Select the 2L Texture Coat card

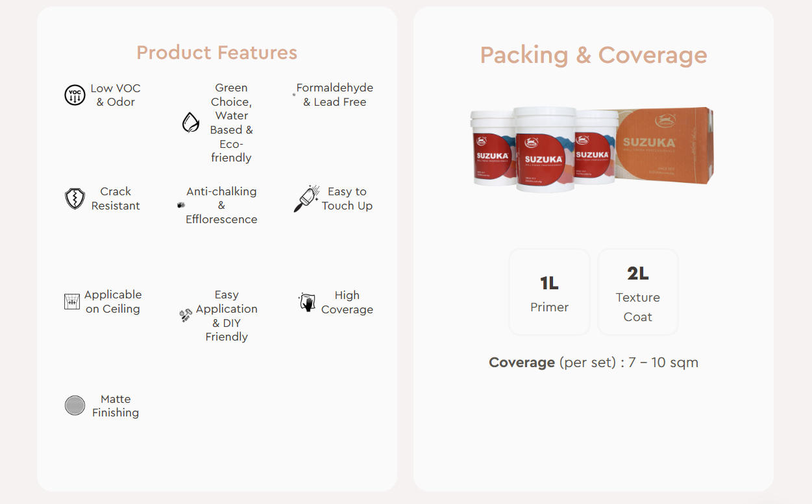(637, 293)
